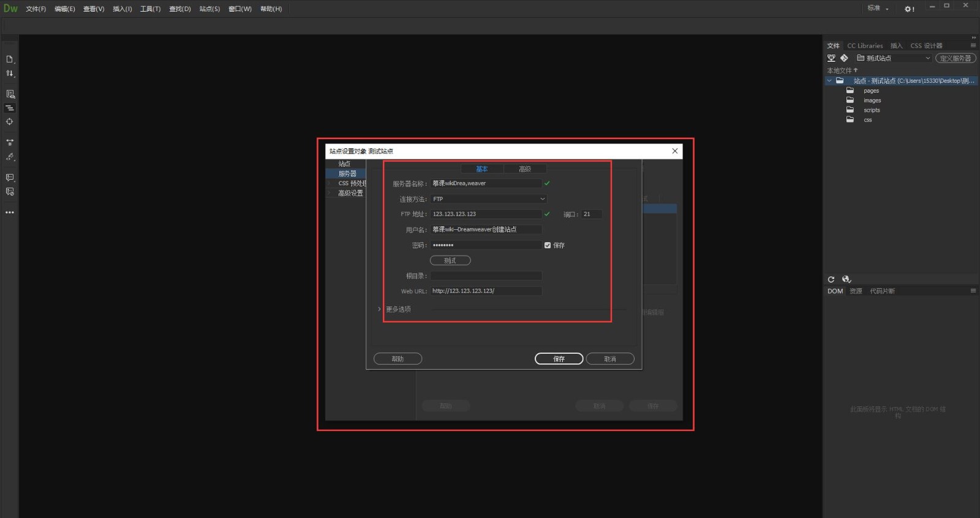The height and width of the screenshot is (518, 980).
Task: Click the 保存 button in server dialog
Action: click(559, 359)
